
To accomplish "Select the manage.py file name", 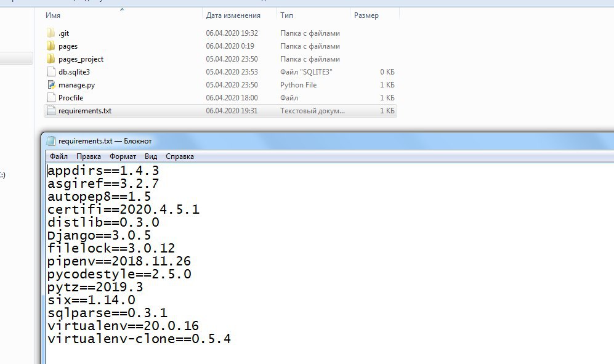I will click(77, 85).
